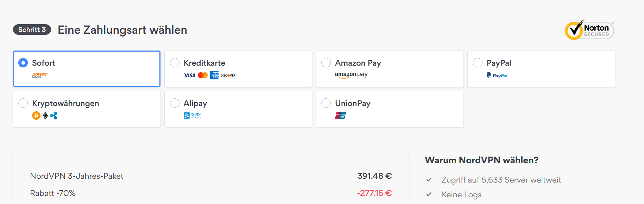Select the UnionPay radio button

pyautogui.click(x=326, y=103)
